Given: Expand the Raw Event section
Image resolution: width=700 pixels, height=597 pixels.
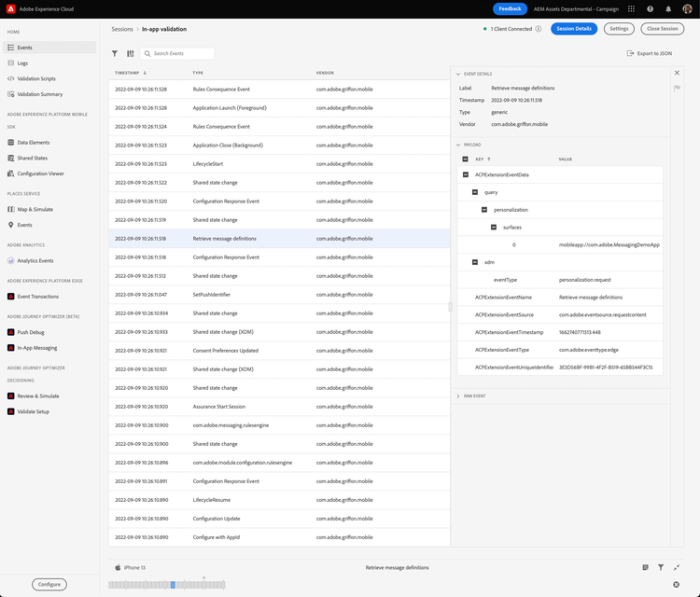Looking at the screenshot, I should pos(458,396).
